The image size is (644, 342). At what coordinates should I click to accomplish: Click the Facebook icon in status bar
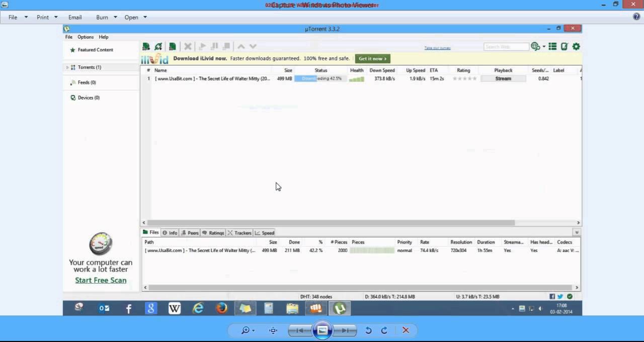[552, 297]
